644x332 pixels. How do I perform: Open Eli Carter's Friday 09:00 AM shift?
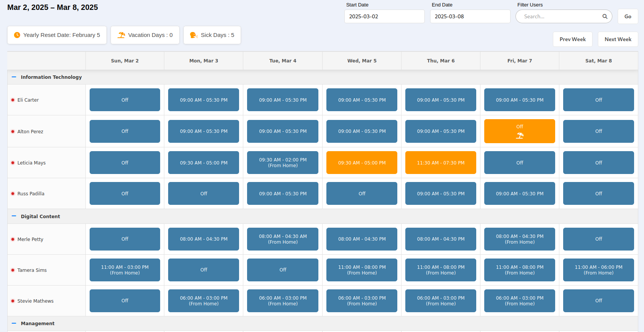(520, 100)
